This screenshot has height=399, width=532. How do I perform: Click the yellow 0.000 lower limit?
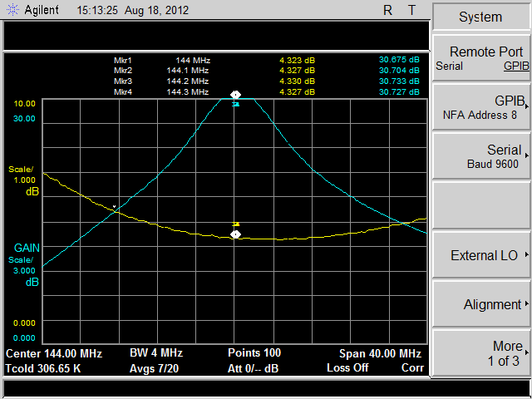24,323
